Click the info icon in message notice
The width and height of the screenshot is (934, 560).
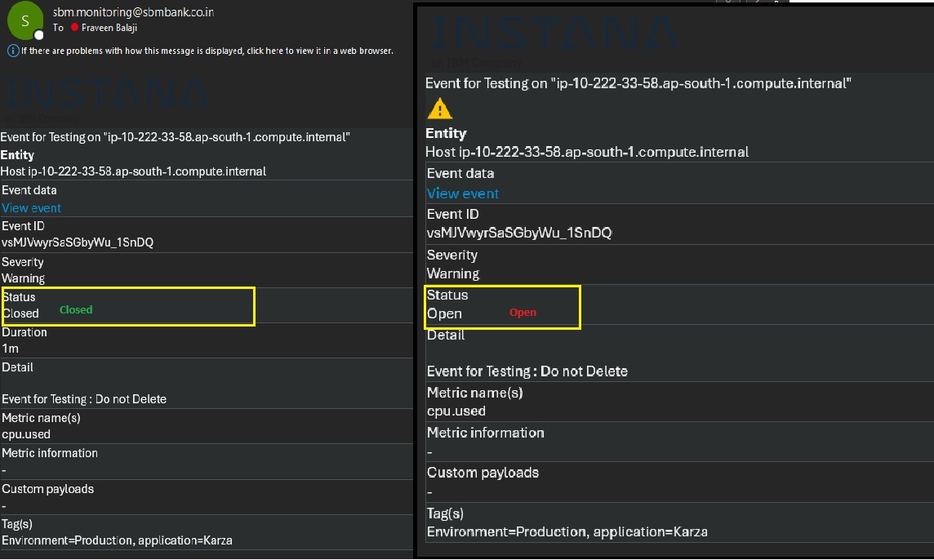13,51
